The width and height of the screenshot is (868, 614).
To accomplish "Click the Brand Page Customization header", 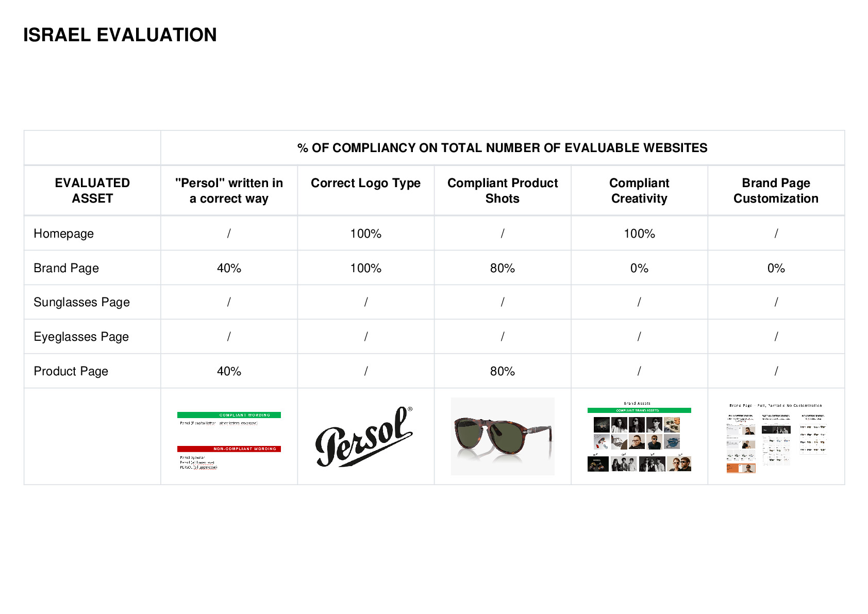I will (x=776, y=191).
